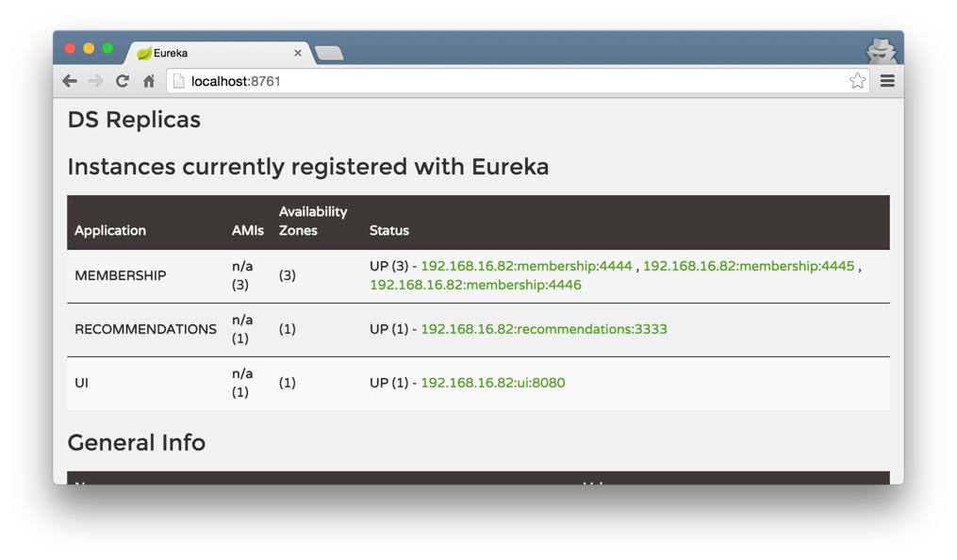The width and height of the screenshot is (957, 560).
Task: Click the UP (3) status text
Action: pos(388,266)
